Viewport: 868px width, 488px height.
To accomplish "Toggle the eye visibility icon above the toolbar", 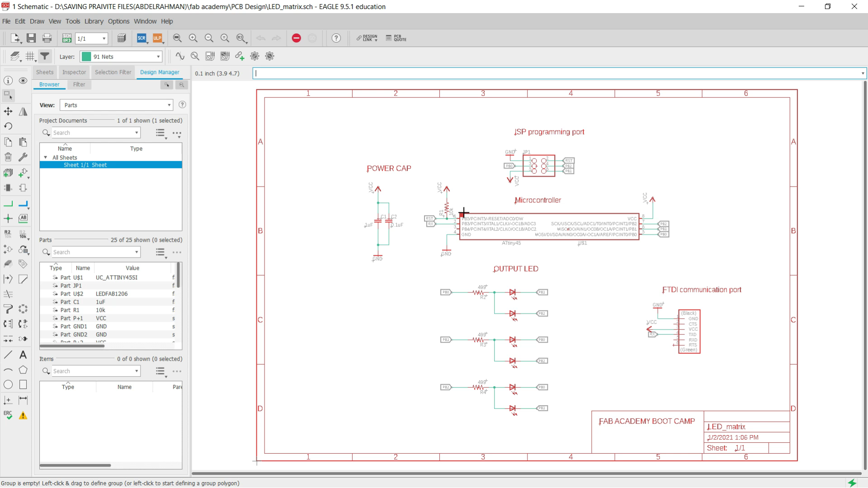I will 23,80.
